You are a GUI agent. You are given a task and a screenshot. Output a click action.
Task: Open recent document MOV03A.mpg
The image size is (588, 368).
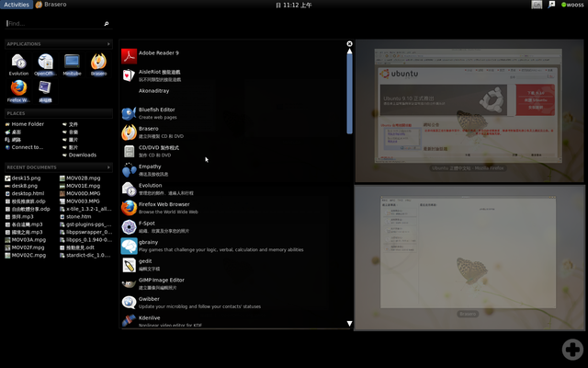tap(26, 239)
